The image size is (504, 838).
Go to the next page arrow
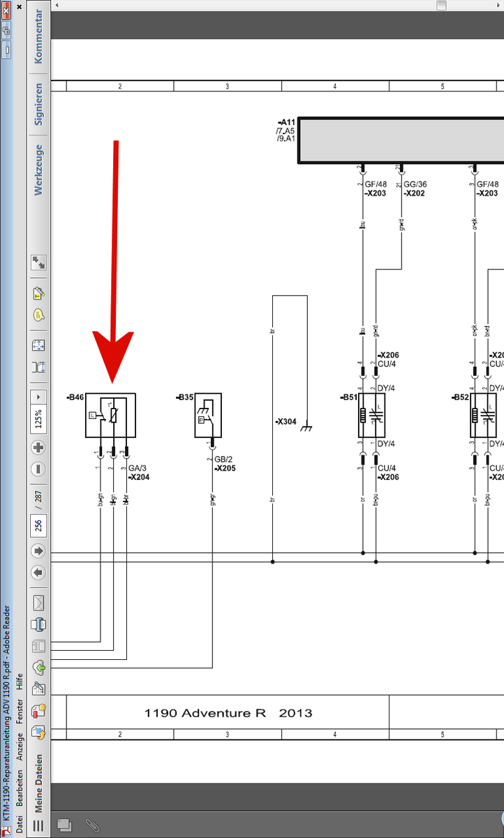tap(38, 552)
